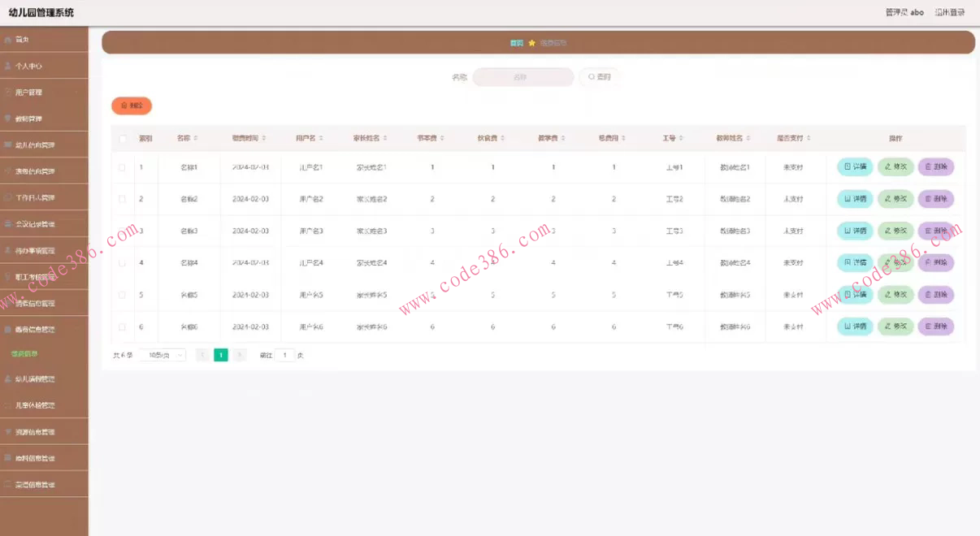Open 详情 for row 2
The height and width of the screenshot is (536, 980).
(855, 199)
